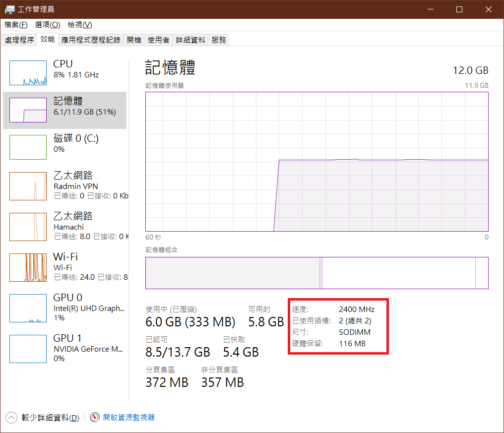The height and width of the screenshot is (433, 504).
Task: Click the 6.0 GB (333 MB) in-use value
Action: [190, 322]
